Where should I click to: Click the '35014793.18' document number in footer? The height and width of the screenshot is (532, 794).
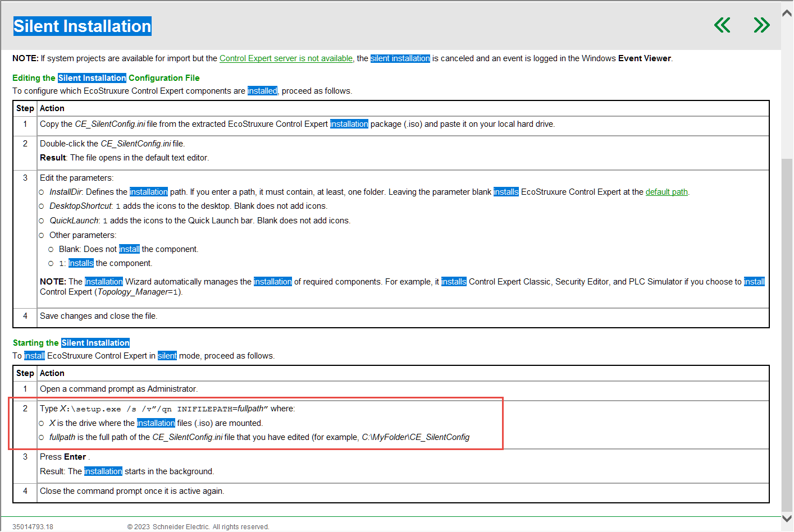(33, 527)
